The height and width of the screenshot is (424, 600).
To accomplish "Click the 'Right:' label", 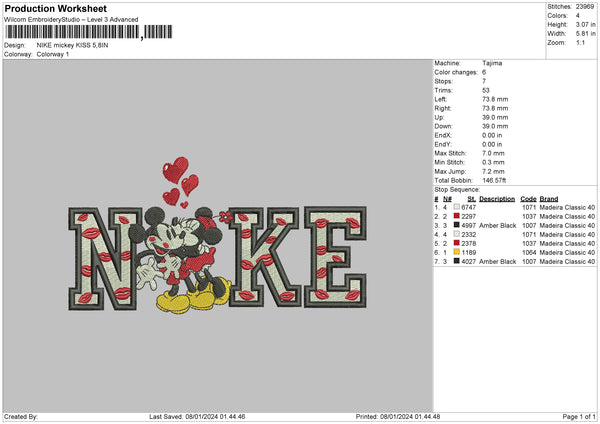I will tap(442, 108).
